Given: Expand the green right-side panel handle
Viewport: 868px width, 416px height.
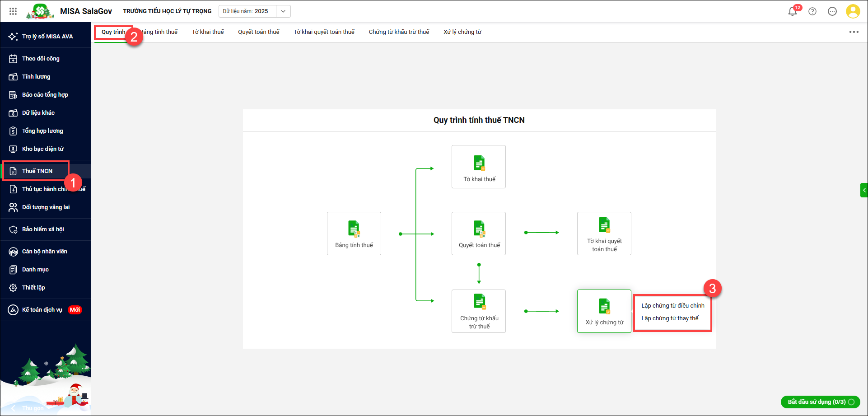Looking at the screenshot, I should point(864,190).
